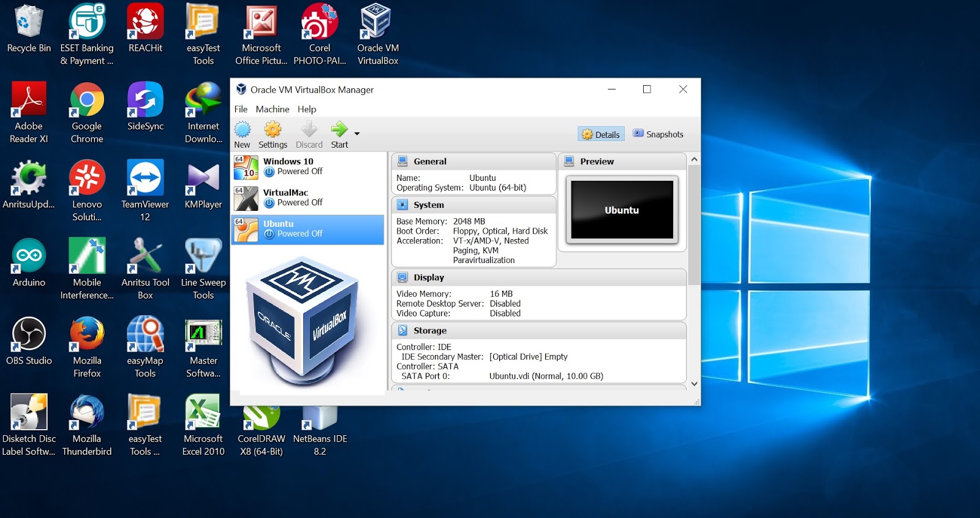Select the CorelDRAW X8 desktop icon

click(x=262, y=432)
